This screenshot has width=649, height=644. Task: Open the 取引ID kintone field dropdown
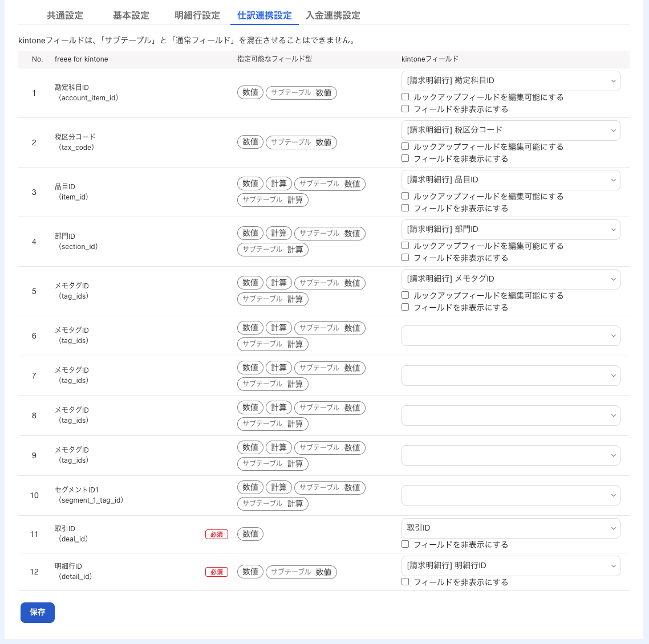510,528
